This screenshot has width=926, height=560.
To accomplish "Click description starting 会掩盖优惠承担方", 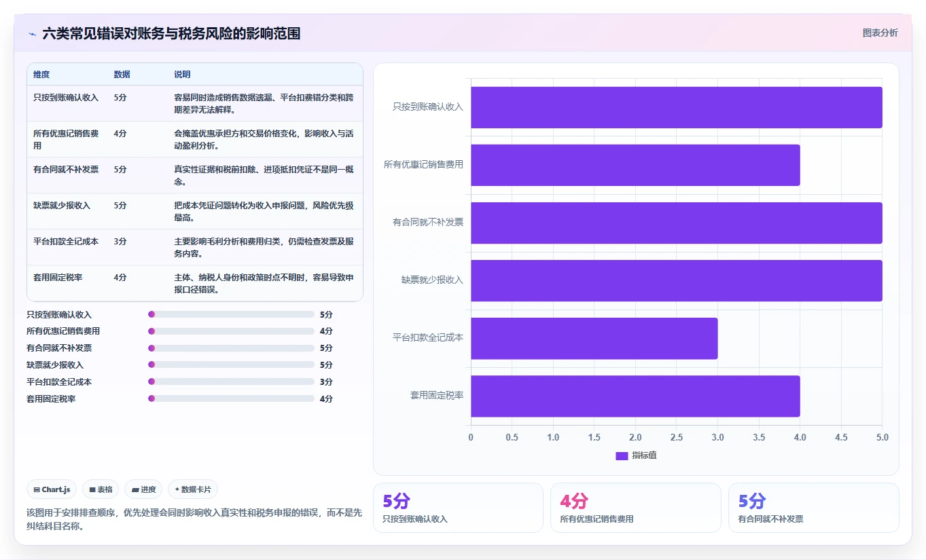I will click(264, 139).
